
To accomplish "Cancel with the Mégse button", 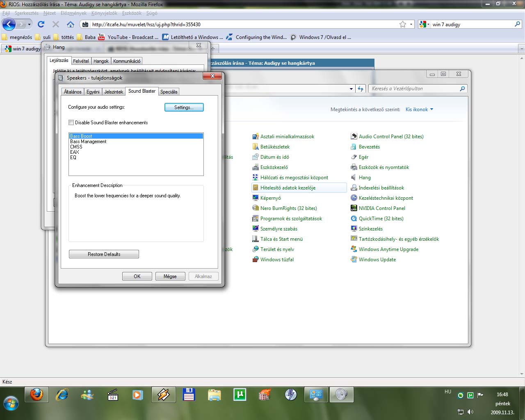I will 170,276.
